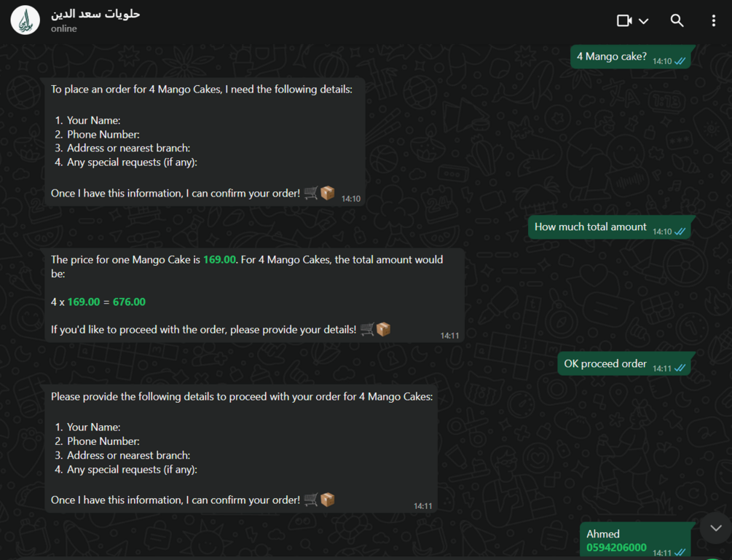Viewport: 732px width, 560px height.
Task: Click the shopping cart emoji in 14:11 price message
Action: [x=367, y=329]
